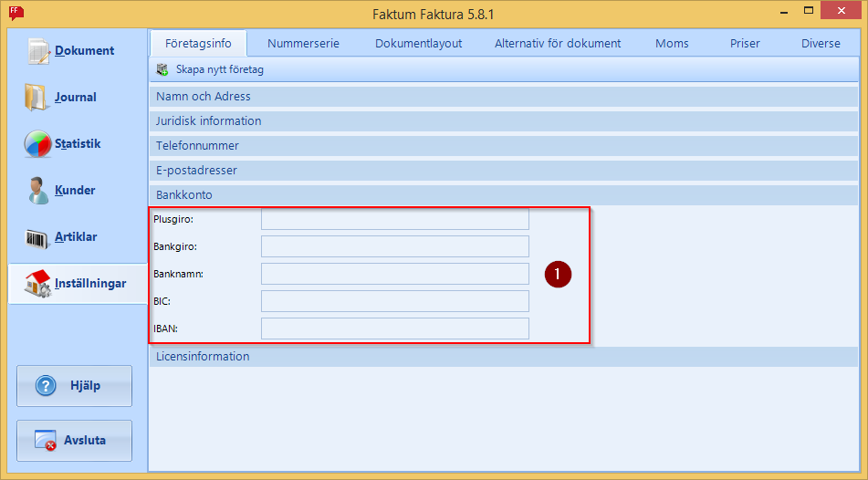The image size is (868, 480).
Task: Go to the Inställningar label in sidebar
Action: click(90, 284)
